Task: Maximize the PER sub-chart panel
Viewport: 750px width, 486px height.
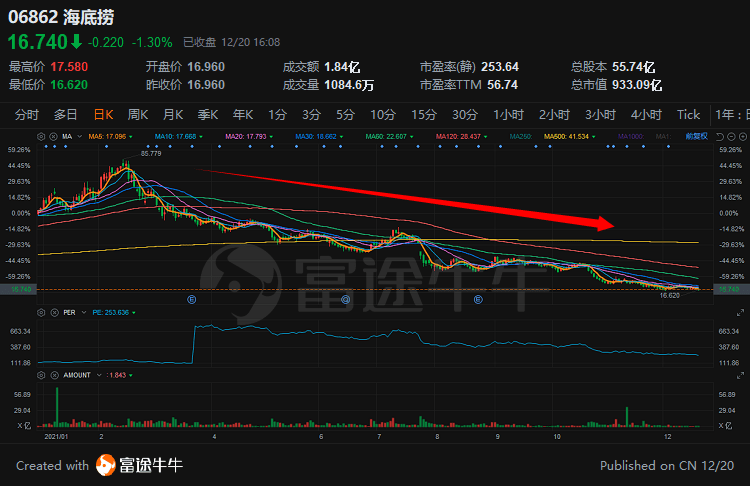Action: (740, 313)
